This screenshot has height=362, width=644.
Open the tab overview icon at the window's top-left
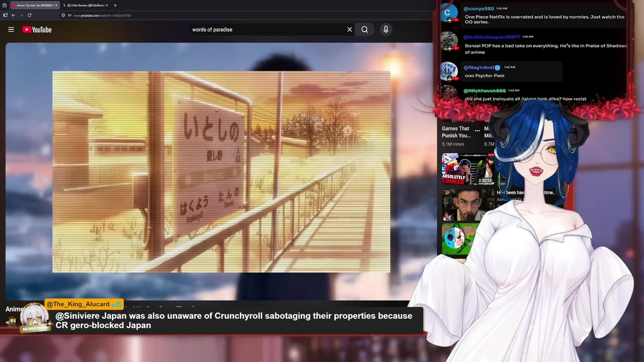(5, 5)
